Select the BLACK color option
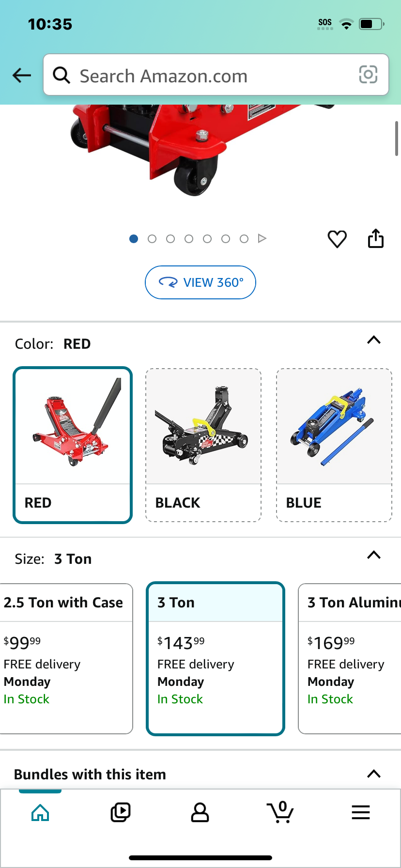Viewport: 401px width, 868px height. click(x=203, y=445)
